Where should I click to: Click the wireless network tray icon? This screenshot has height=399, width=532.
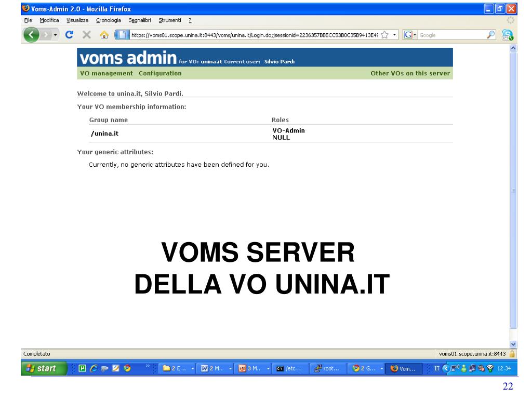(x=490, y=368)
